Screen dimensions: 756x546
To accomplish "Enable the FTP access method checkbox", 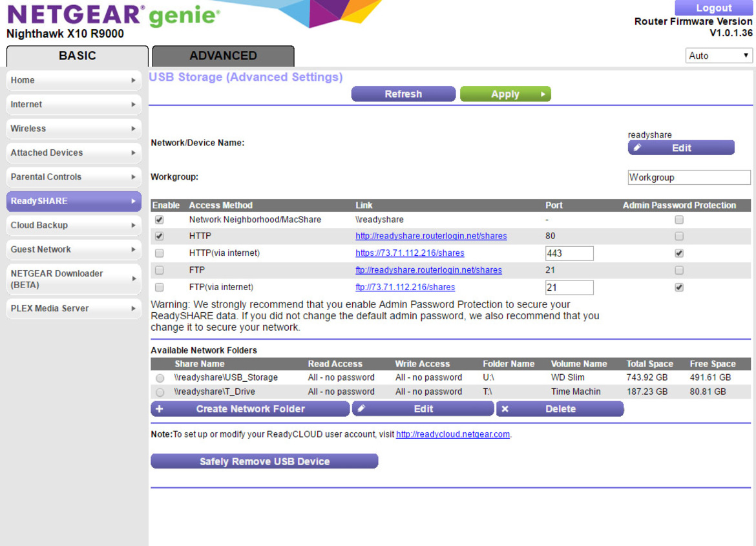I will pos(159,270).
